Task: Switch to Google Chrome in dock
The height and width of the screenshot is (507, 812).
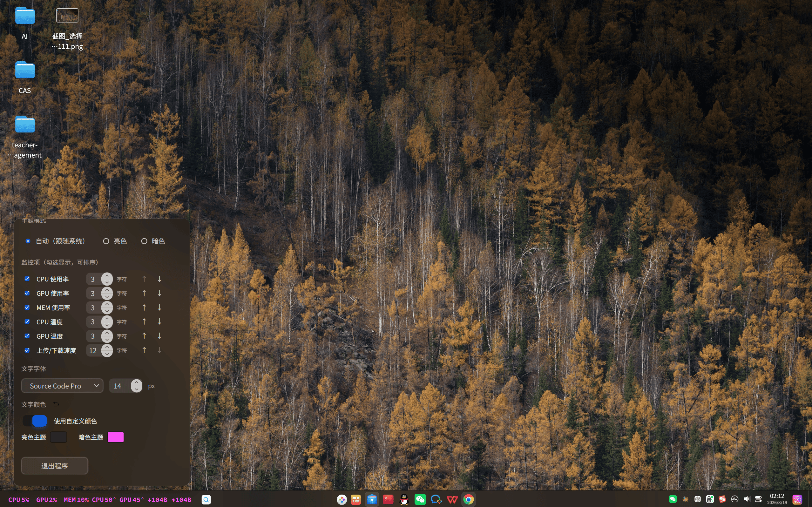Action: tap(468, 500)
